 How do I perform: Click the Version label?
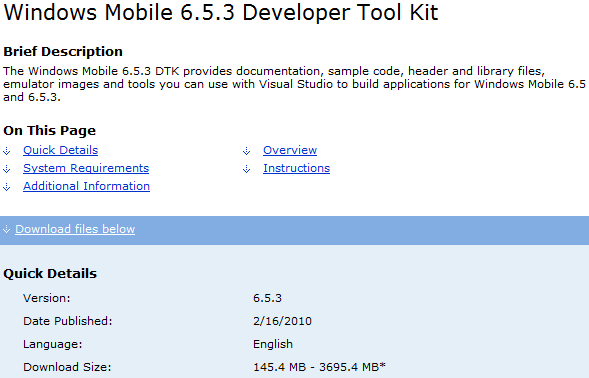coord(47,298)
